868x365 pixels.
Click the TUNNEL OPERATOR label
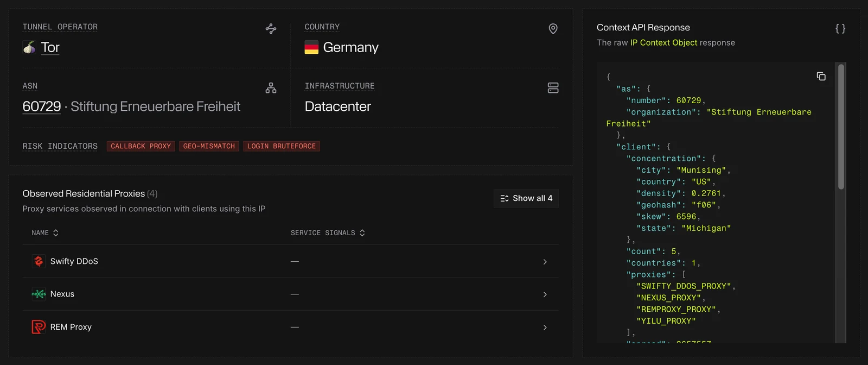coord(60,27)
